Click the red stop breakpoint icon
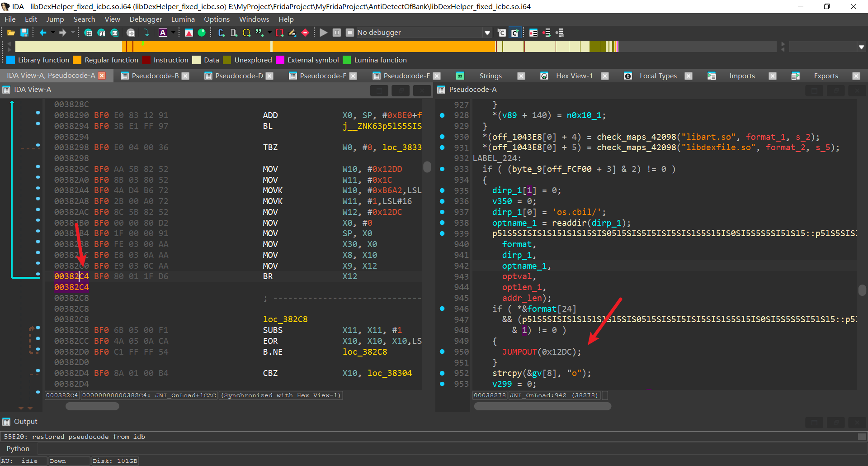Screen dimensions: 868x466 coord(305,33)
